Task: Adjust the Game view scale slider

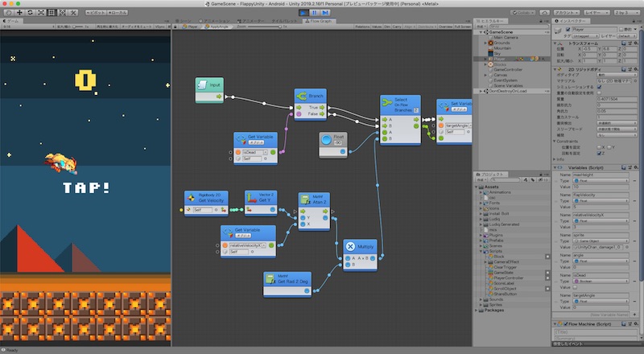Action: click(78, 27)
